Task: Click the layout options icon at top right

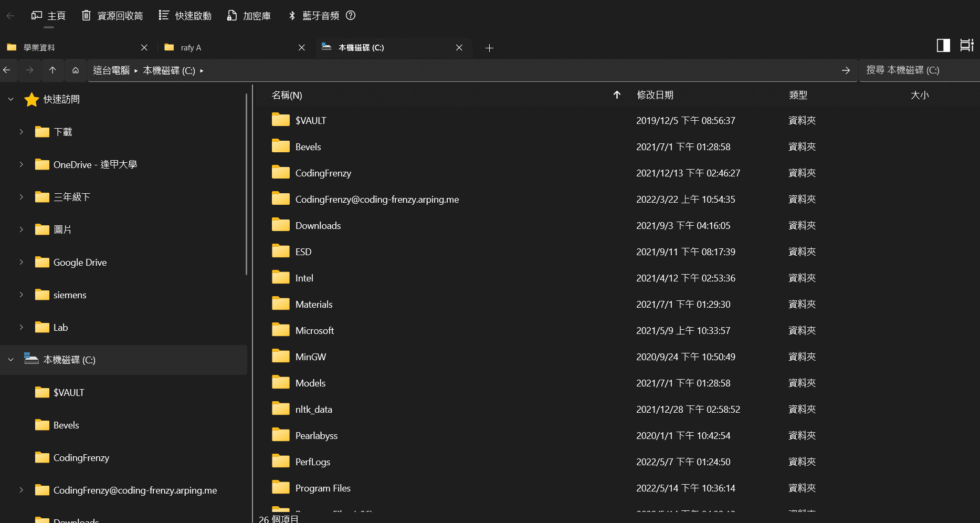Action: point(966,46)
